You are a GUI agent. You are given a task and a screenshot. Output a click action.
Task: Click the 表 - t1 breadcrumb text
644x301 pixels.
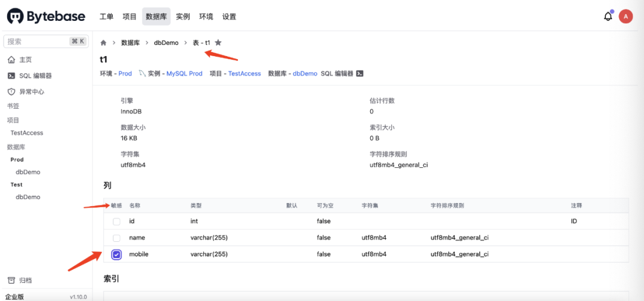pyautogui.click(x=202, y=42)
